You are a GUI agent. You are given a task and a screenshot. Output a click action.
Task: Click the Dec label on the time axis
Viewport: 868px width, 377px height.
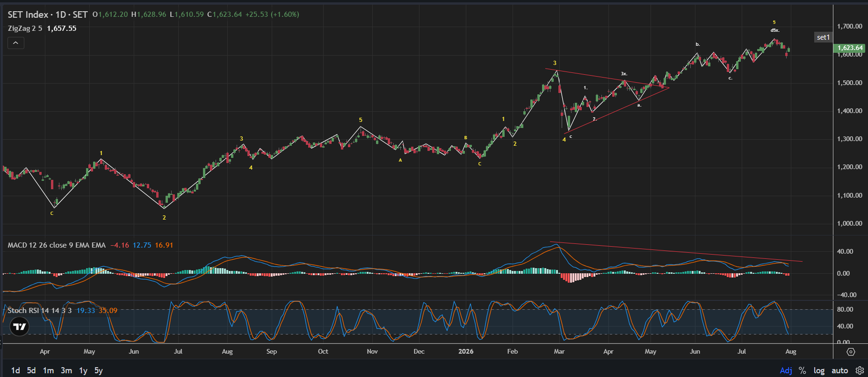point(419,351)
